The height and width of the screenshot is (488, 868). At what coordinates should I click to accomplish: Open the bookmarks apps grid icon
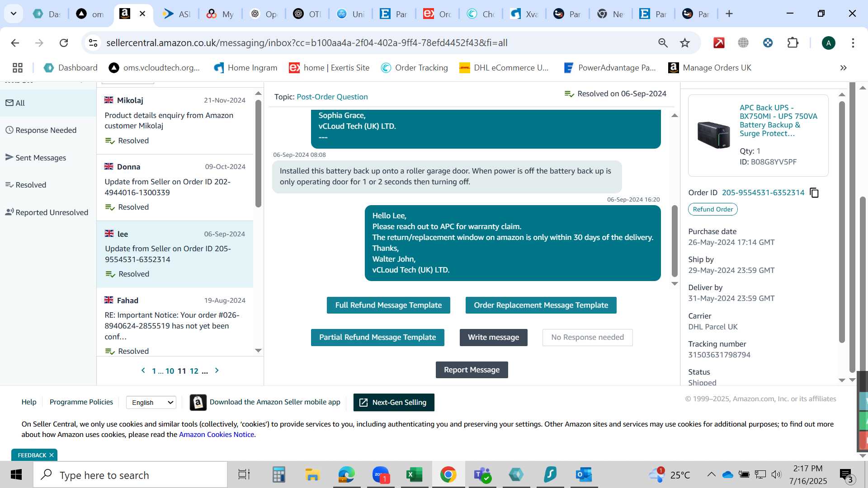pos(18,68)
